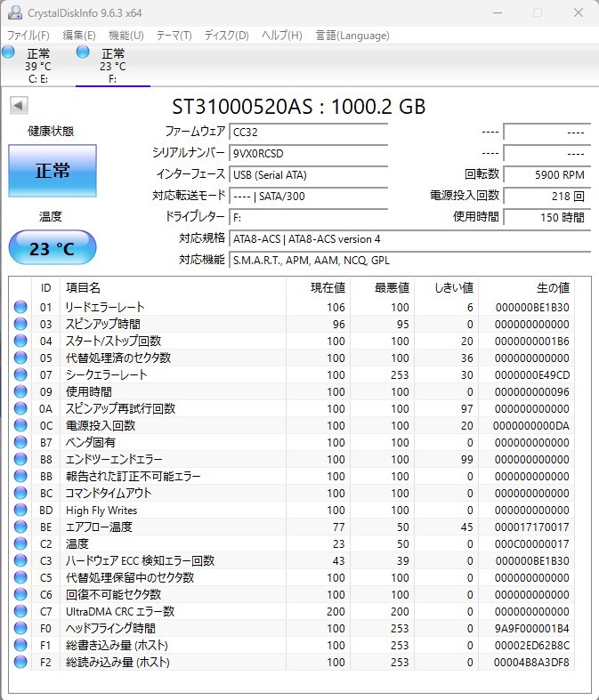
Task: Click the features field S.M.A.R.T., APM, AAM
Action: point(409,261)
